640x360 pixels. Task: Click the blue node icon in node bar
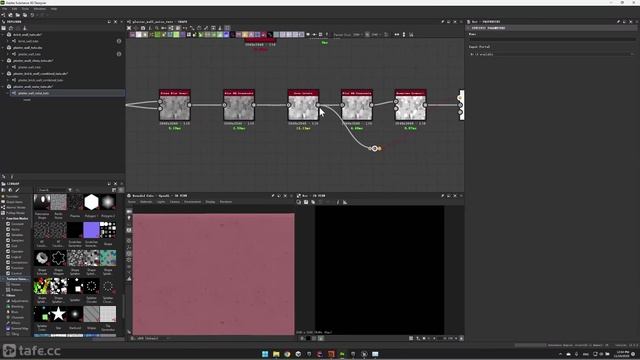tap(226, 35)
